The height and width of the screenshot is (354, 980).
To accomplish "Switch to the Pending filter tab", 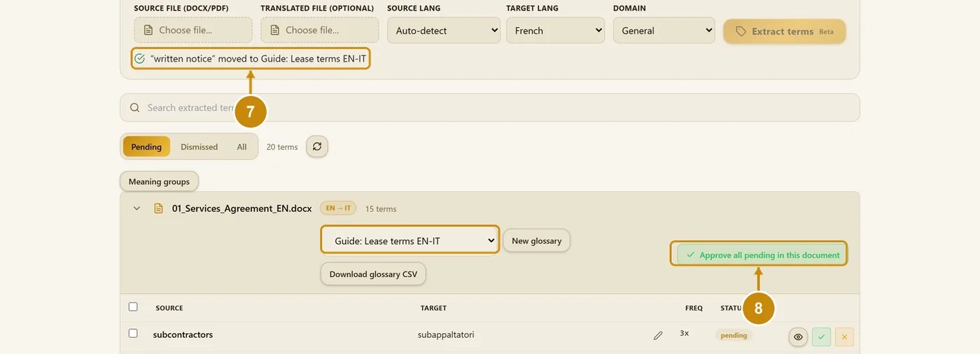I will coord(146,147).
